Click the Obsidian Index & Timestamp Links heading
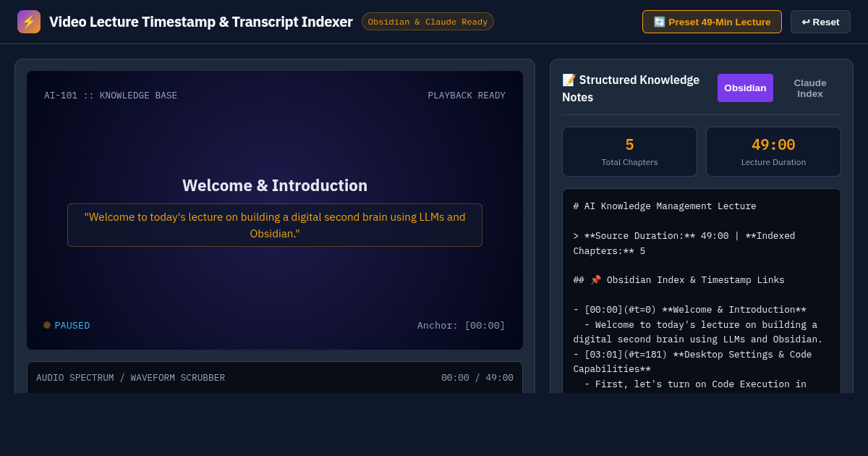Image resolution: width=868 pixels, height=456 pixels. 678,280
